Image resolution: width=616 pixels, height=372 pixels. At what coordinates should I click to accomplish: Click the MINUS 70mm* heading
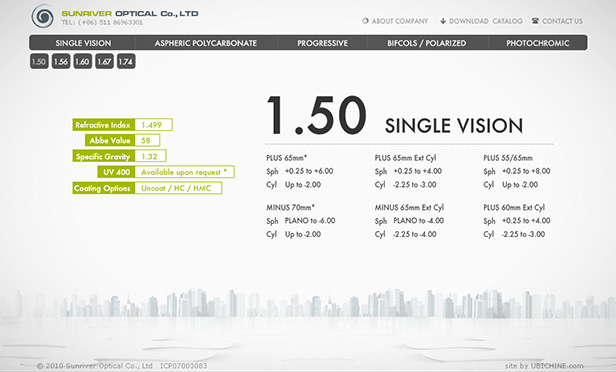290,207
